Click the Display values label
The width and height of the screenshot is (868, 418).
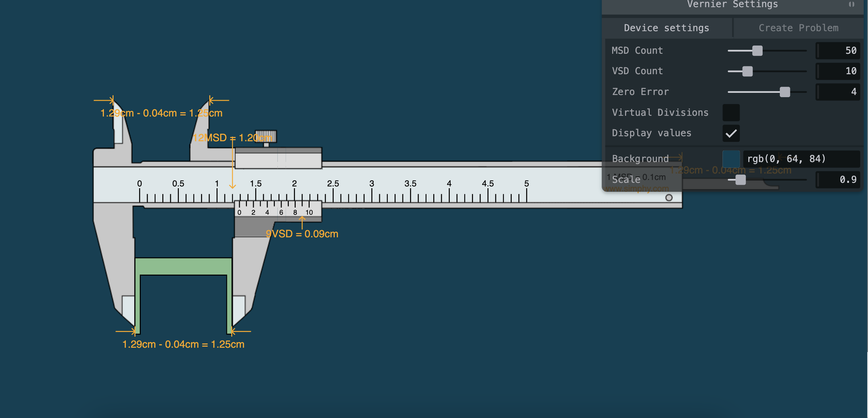coord(652,133)
